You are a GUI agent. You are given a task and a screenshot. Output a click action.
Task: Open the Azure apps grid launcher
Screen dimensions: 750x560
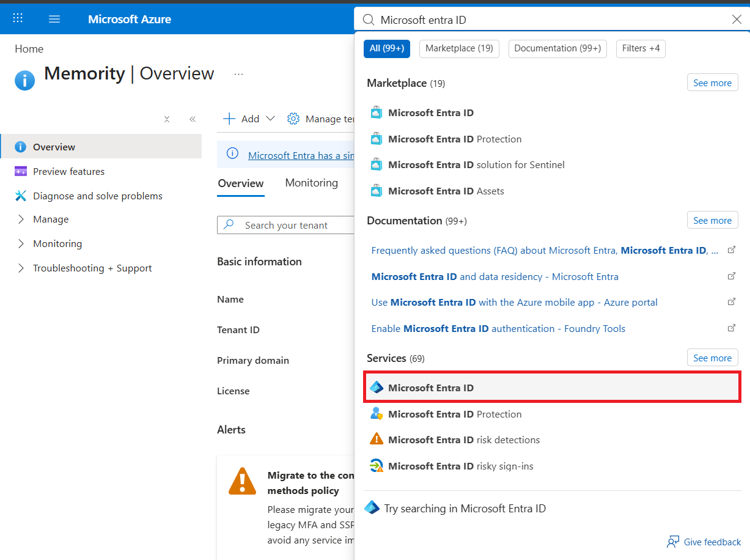point(18,19)
